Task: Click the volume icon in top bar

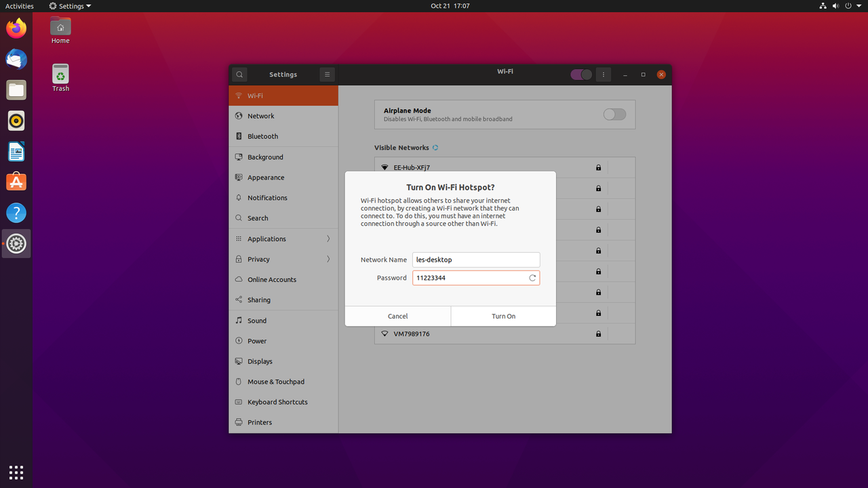Action: [x=837, y=5]
